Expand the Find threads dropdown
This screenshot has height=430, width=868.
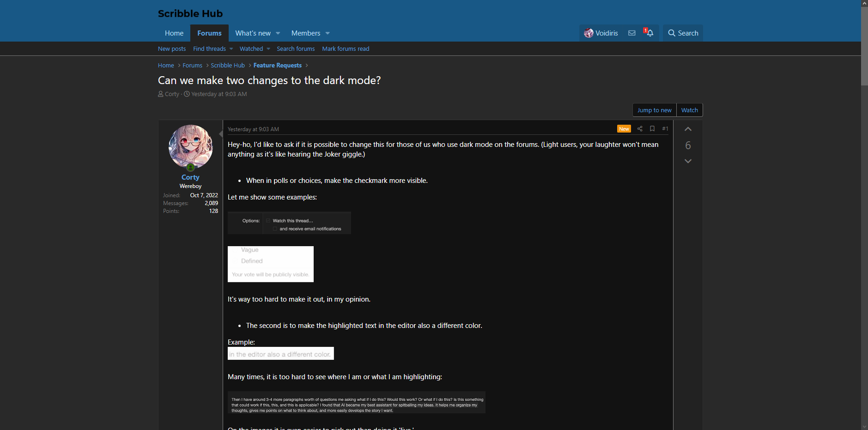click(231, 49)
